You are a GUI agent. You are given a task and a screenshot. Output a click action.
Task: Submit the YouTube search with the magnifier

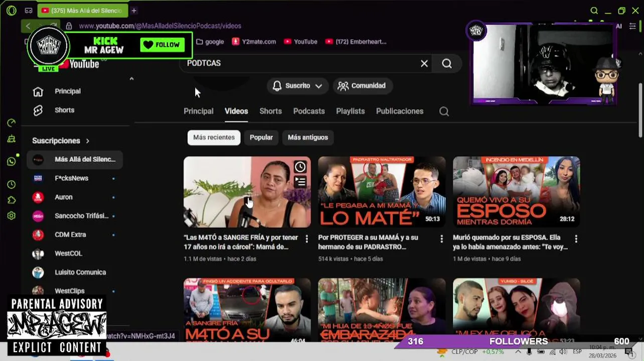point(447,63)
